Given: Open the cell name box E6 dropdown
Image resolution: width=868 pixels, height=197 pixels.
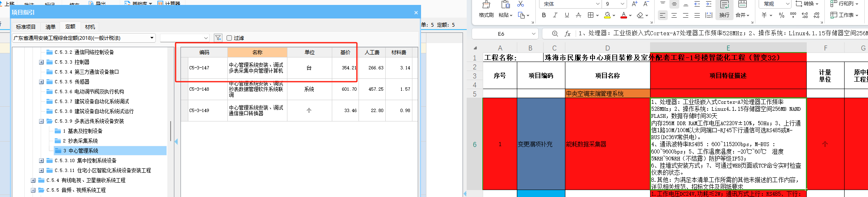Looking at the screenshot, I should (x=533, y=34).
